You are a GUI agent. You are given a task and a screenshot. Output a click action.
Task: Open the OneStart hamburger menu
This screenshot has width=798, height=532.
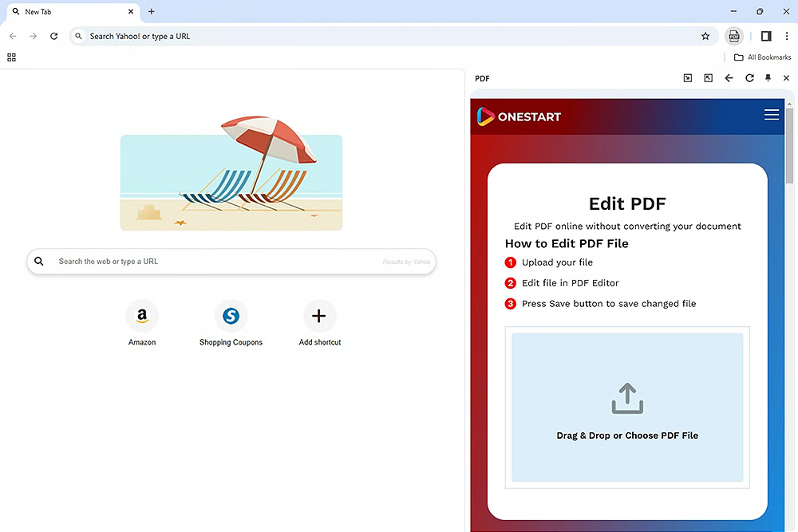tap(771, 115)
